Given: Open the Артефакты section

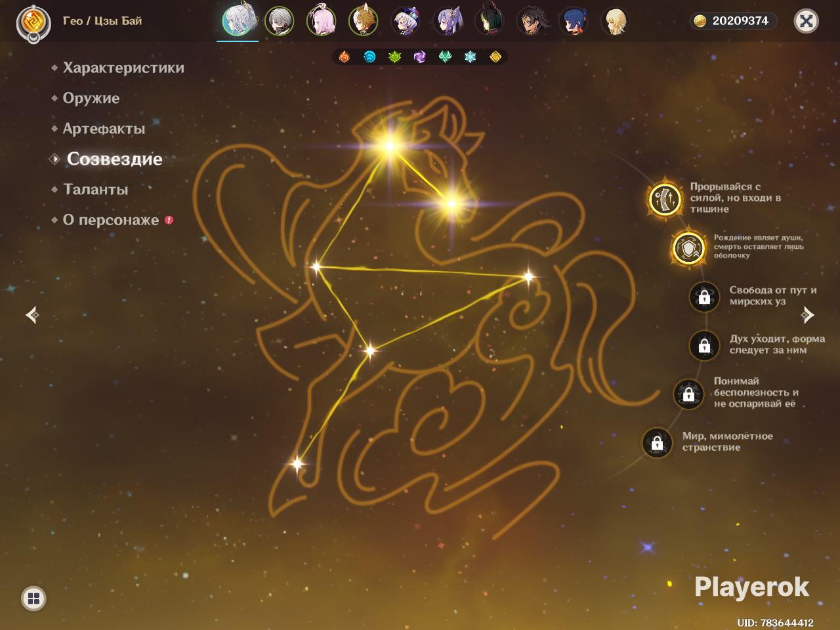Looking at the screenshot, I should (104, 129).
